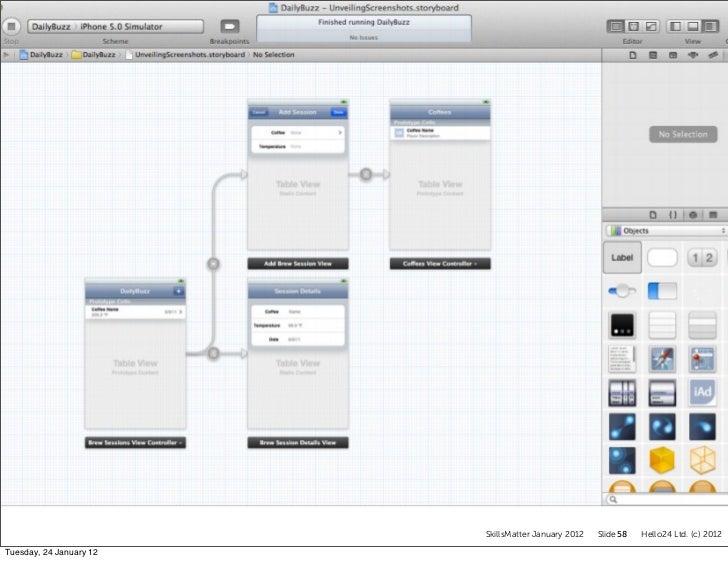728x561 pixels.
Task: Open the Objects library popup menu
Action: pos(666,231)
